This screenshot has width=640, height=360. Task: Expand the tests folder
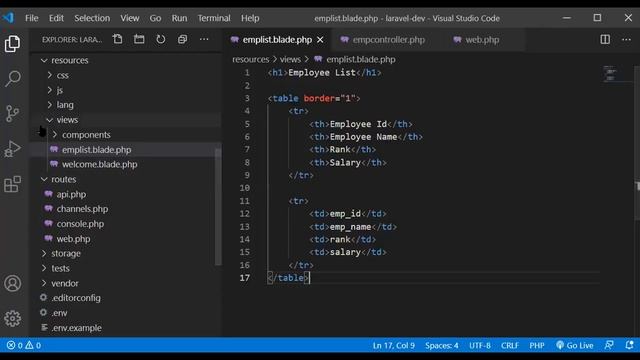click(x=60, y=268)
